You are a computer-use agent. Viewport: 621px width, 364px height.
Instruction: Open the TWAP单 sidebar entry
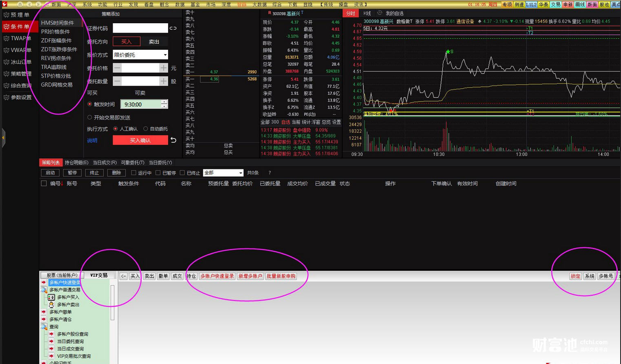20,38
